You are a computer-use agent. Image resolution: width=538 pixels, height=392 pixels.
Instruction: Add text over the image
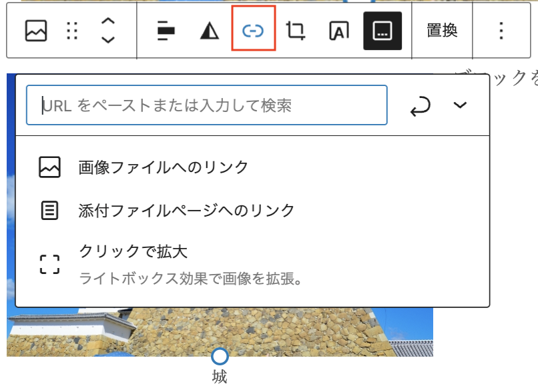[339, 31]
